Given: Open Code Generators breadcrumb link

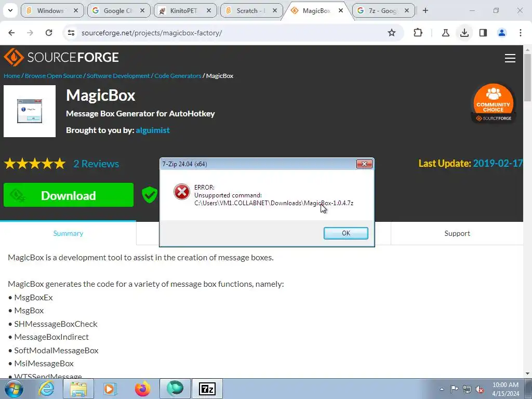Looking at the screenshot, I should click(x=178, y=76).
